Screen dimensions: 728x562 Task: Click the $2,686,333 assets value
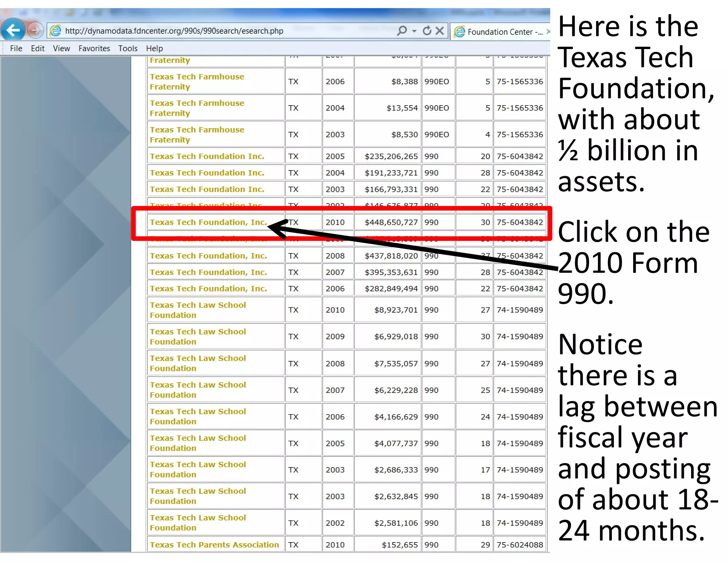coord(396,470)
